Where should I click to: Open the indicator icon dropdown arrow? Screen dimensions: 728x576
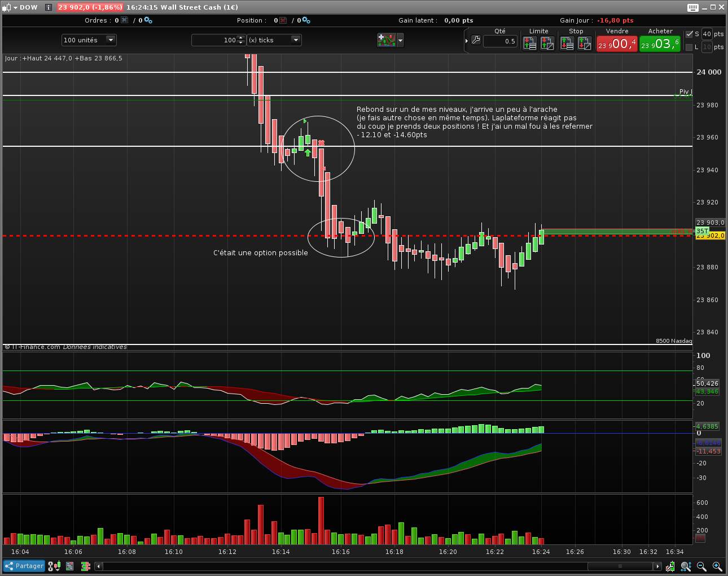click(x=401, y=40)
